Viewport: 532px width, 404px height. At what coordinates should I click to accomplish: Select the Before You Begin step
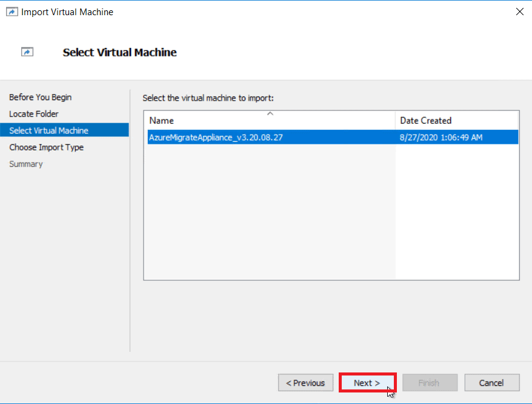coord(40,97)
